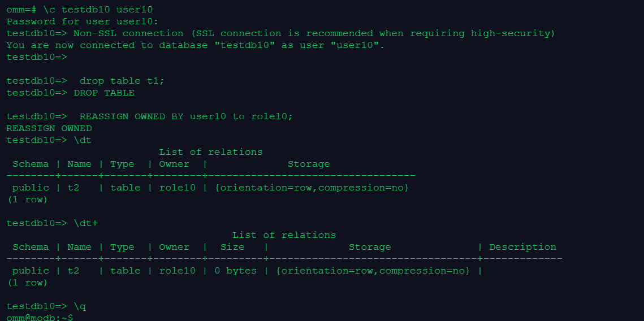Click the "\dt+" command text
The image size is (644, 321).
85,223
